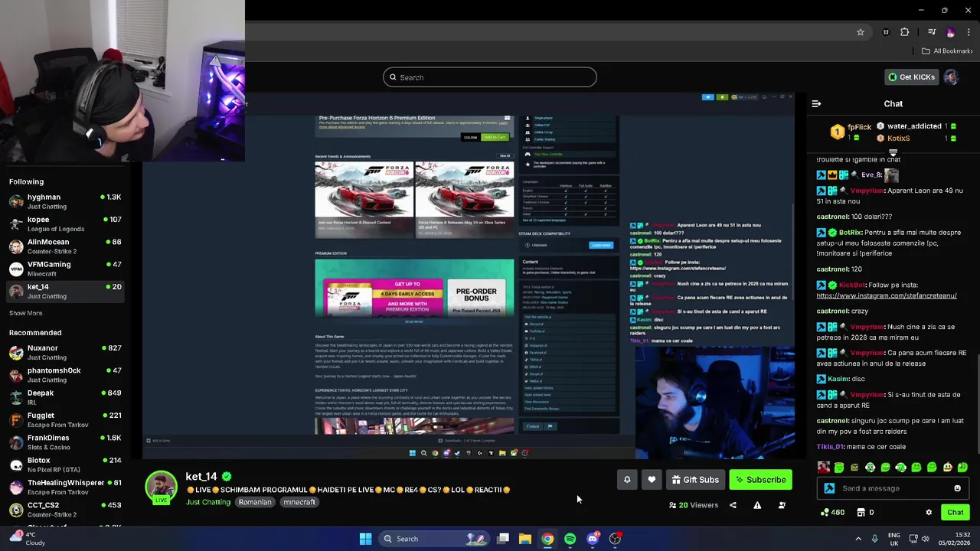Click the share icon next to Viewers
Image resolution: width=980 pixels, height=551 pixels.
tap(733, 505)
